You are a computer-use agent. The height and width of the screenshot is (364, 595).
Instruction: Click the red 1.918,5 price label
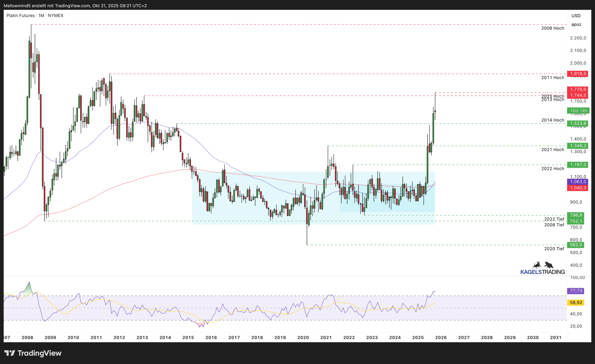(x=578, y=74)
